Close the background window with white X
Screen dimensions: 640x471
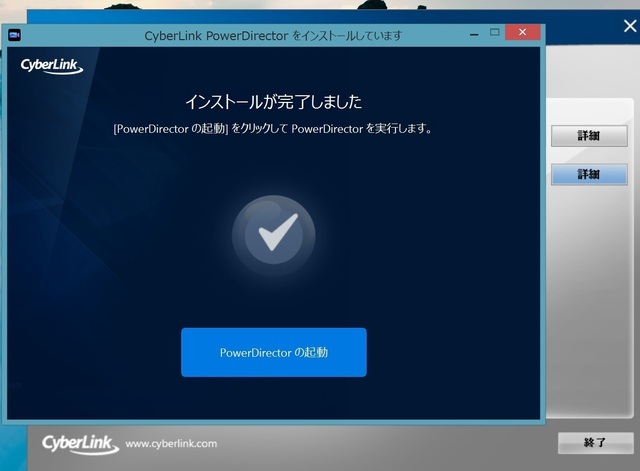(x=630, y=26)
